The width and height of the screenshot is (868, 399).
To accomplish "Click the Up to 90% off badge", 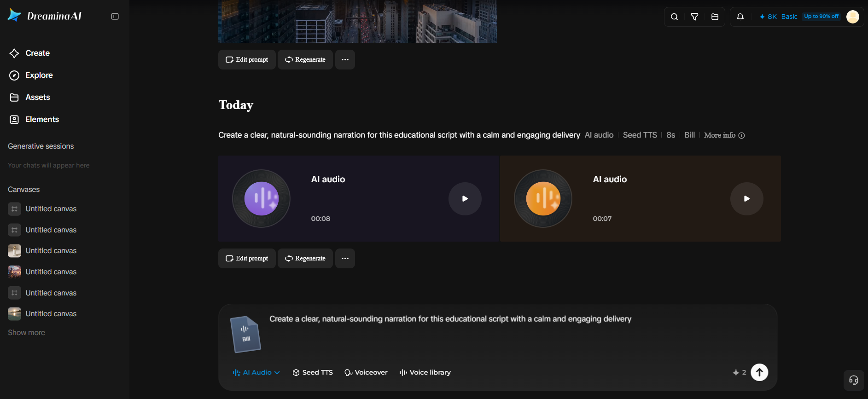I will pos(821,17).
